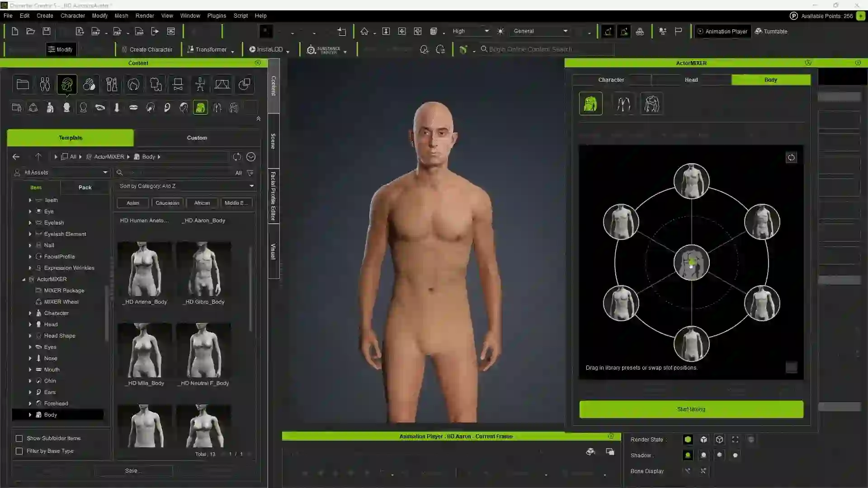Click the center body slot on mixer wheel
Screen dimensions: 868x488
[x=691, y=263]
